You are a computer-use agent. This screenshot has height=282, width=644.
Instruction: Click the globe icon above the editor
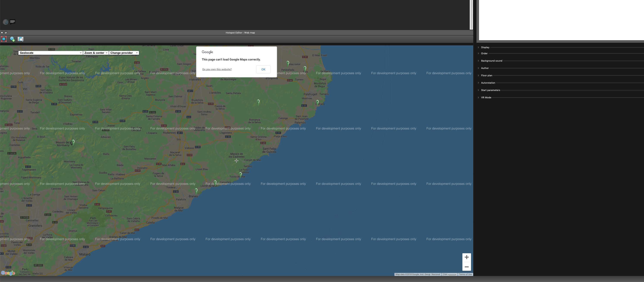coord(6,22)
